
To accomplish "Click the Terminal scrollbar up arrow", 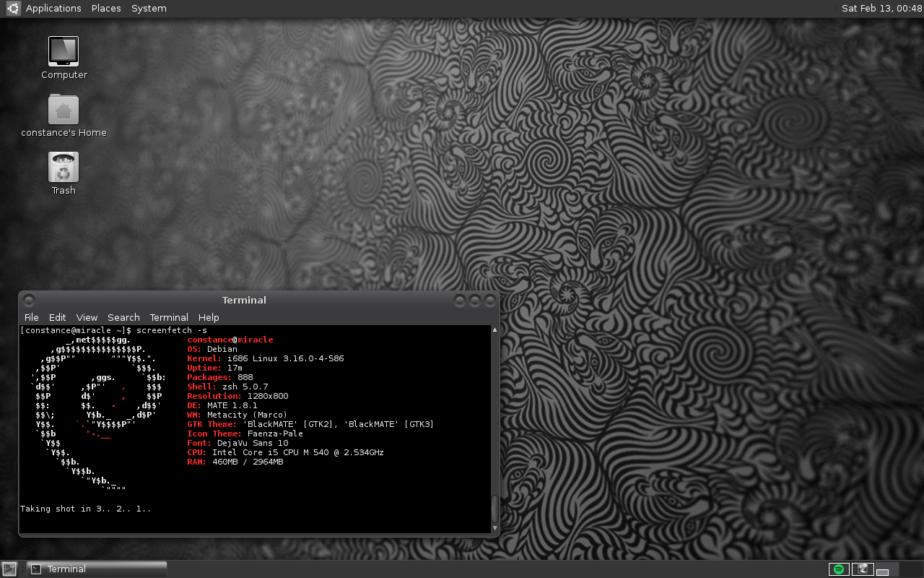I will click(494, 330).
